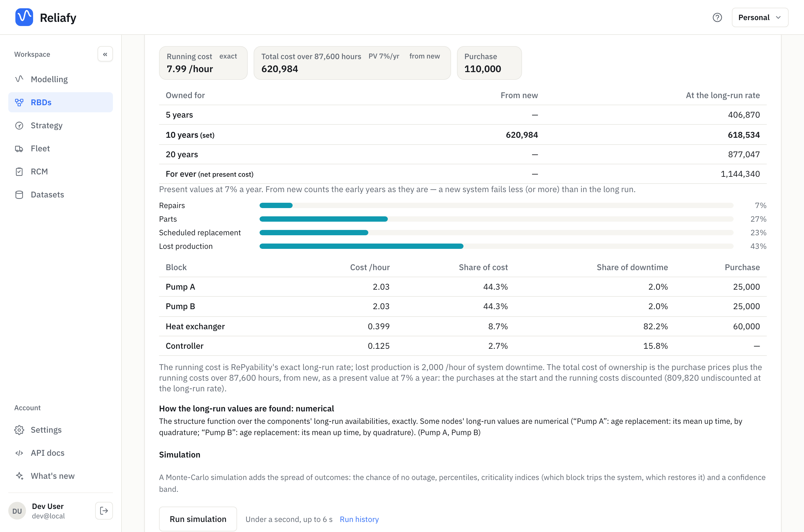Open the Fleet page
804x532 pixels.
(x=60, y=148)
